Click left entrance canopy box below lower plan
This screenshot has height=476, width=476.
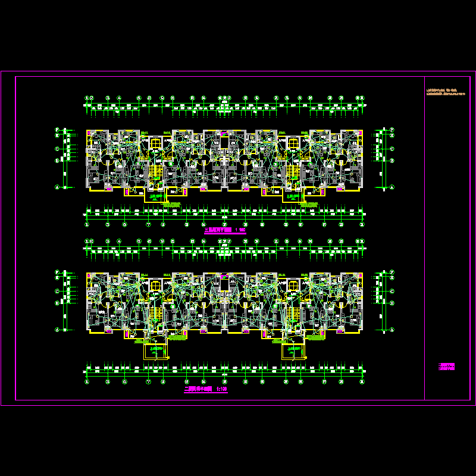156,351
